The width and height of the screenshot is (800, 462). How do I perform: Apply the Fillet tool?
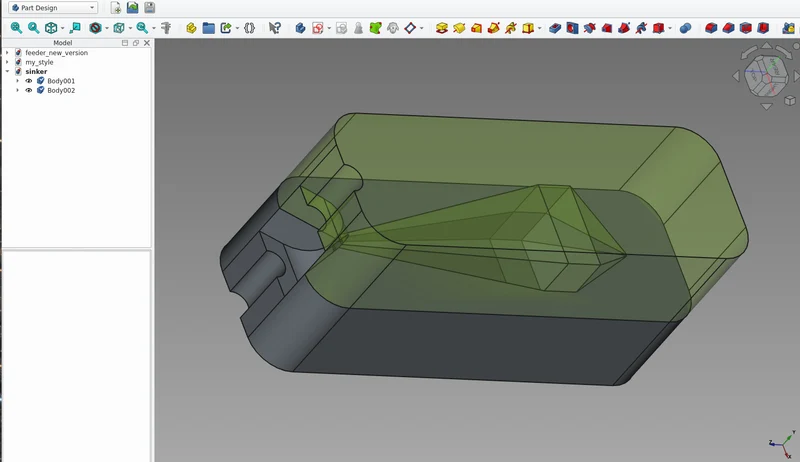711,28
